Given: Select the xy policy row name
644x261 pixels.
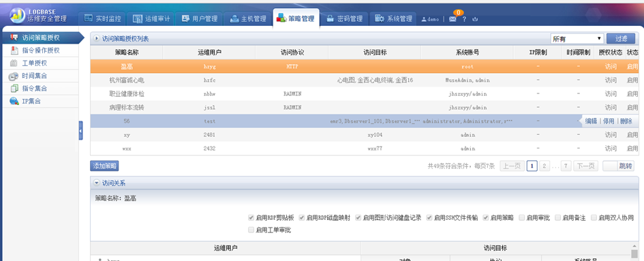Looking at the screenshot, I should click(127, 135).
